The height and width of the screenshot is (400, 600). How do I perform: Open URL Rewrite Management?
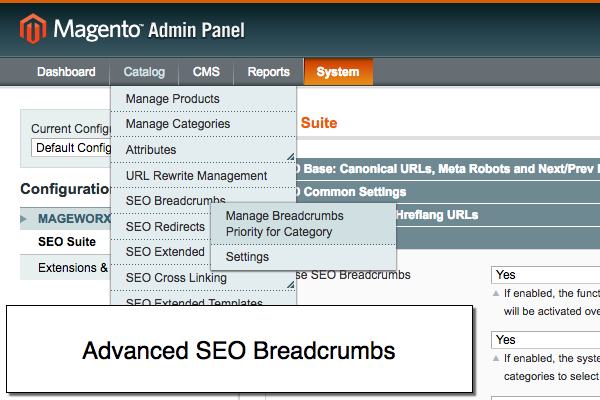(204, 176)
